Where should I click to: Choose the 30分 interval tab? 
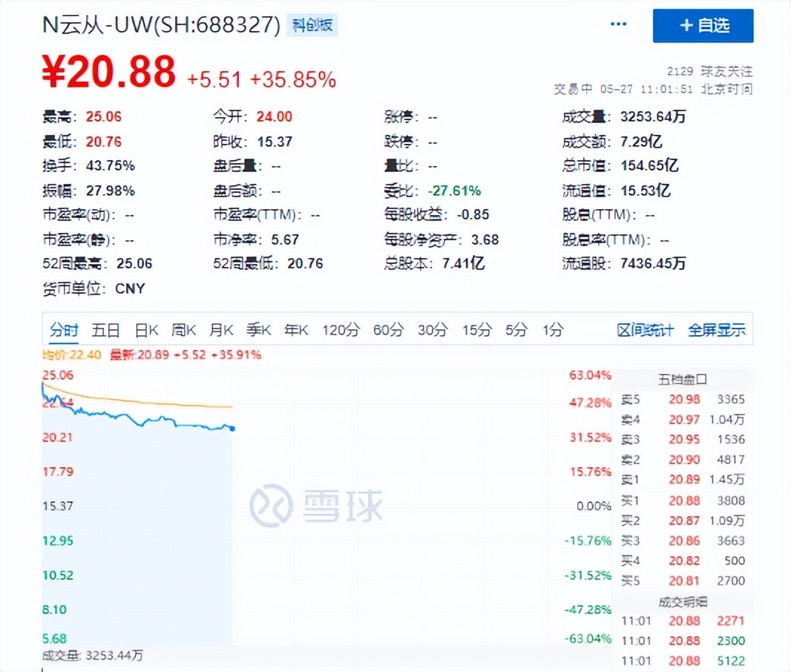pos(433,330)
